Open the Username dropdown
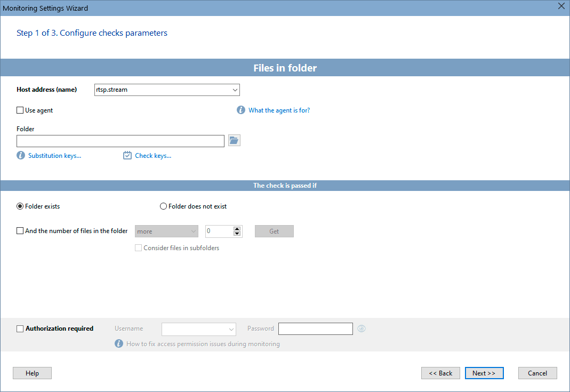The image size is (570, 392). pos(231,329)
